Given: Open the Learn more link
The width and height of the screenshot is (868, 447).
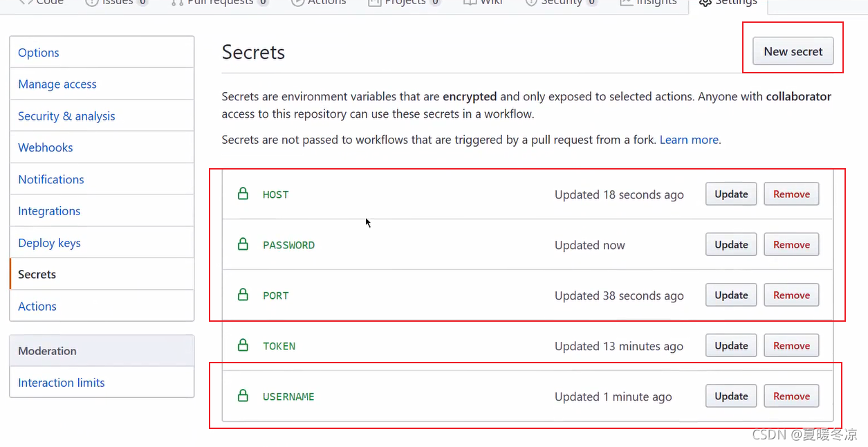Looking at the screenshot, I should (x=689, y=140).
